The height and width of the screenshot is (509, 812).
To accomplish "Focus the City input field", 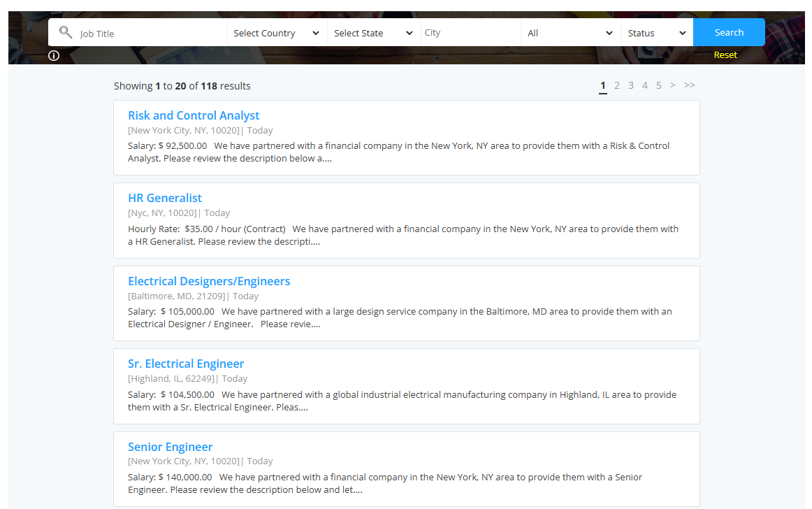I will click(471, 33).
